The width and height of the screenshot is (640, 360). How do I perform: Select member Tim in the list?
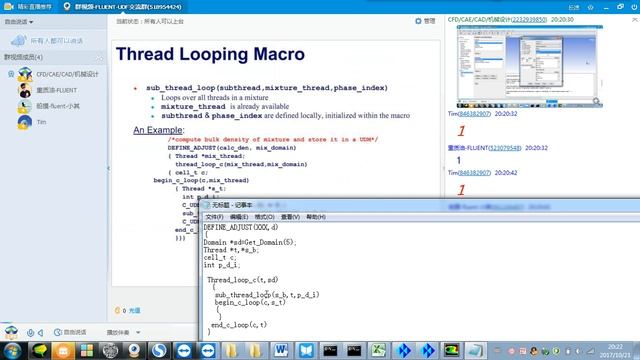[41, 122]
